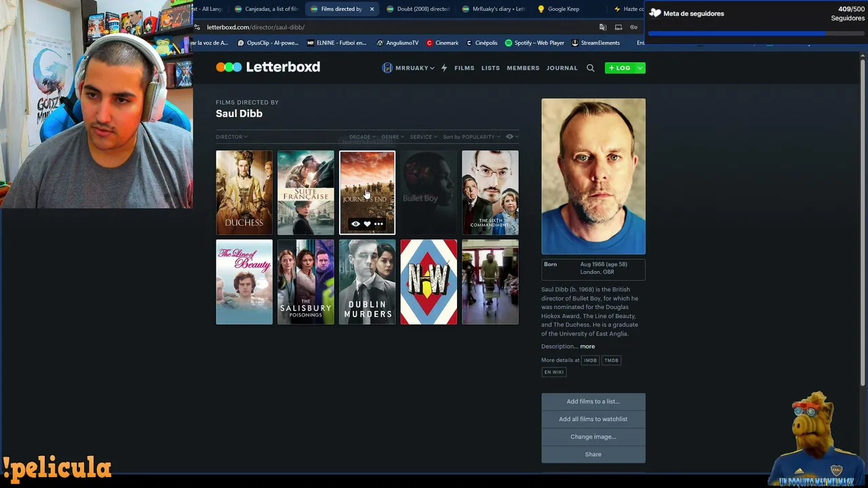This screenshot has height=488, width=868.
Task: Click the install app icon in address bar
Action: pyautogui.click(x=618, y=27)
